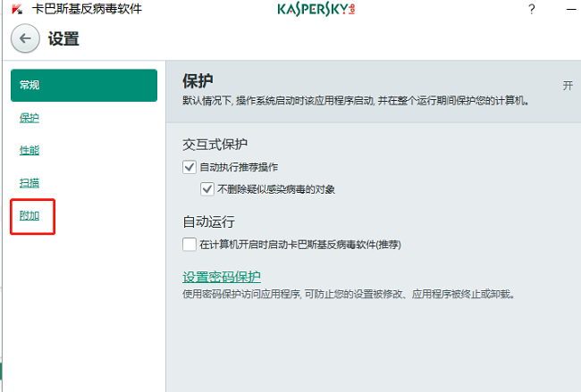Open the 保护 settings section
The image size is (581, 392).
[x=29, y=118]
